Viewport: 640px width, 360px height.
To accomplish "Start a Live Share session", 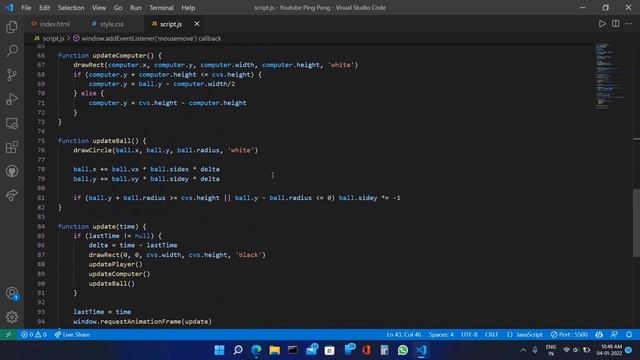I will coord(72,334).
